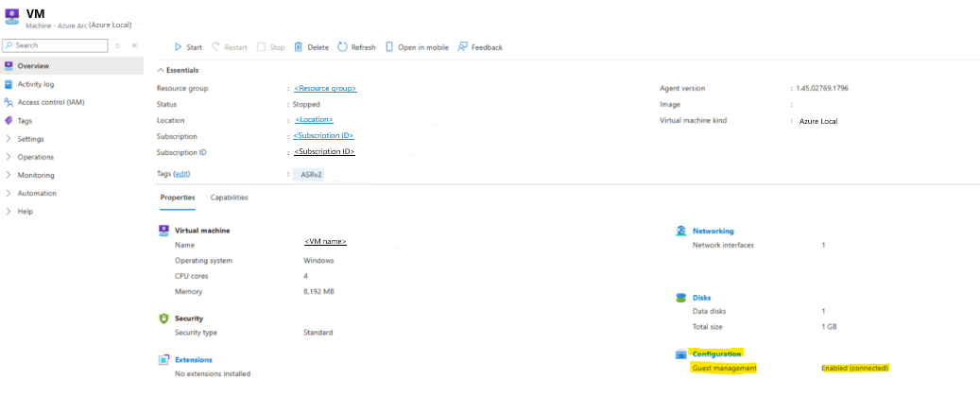Click the 8,192 MB memory value

pos(318,292)
